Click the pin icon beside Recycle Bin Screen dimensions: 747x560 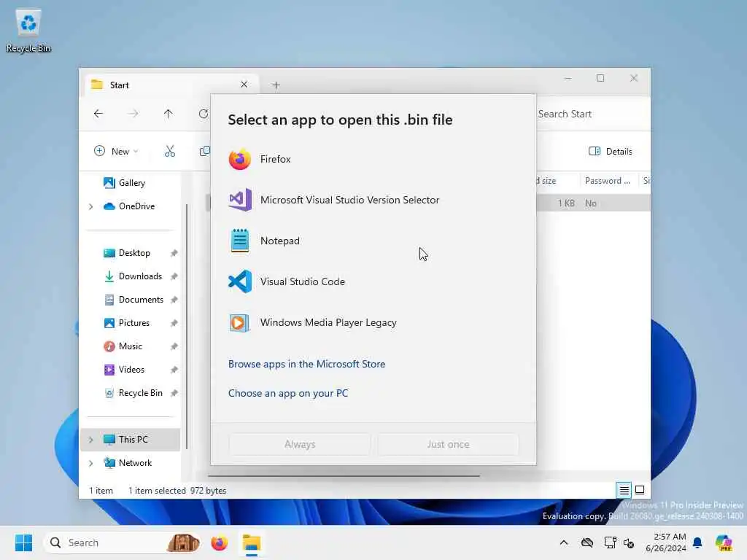(174, 393)
